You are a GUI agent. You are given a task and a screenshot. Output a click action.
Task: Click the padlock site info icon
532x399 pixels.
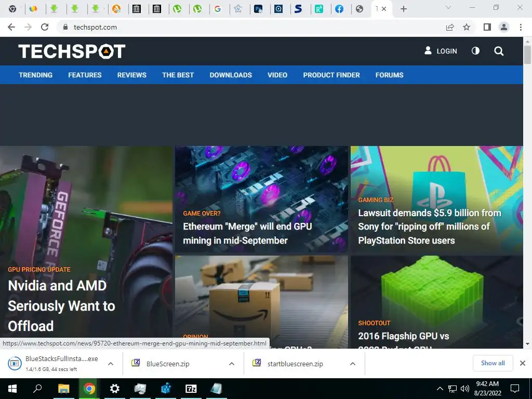[x=65, y=27]
